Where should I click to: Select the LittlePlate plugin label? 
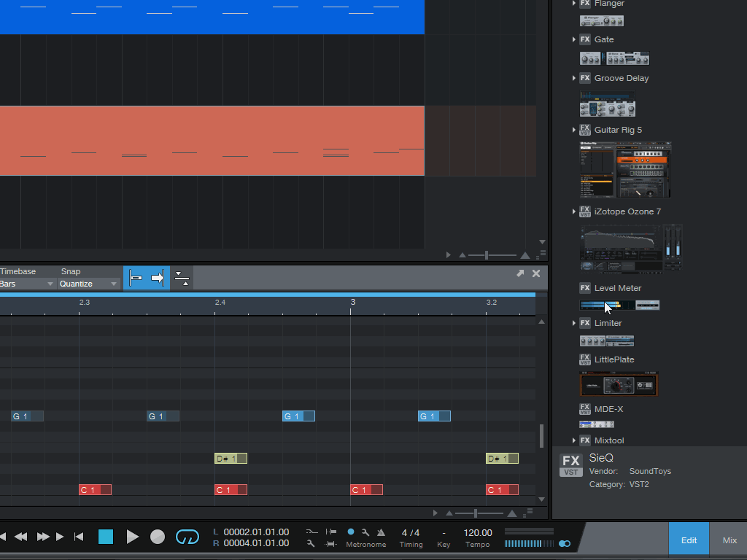coord(614,359)
